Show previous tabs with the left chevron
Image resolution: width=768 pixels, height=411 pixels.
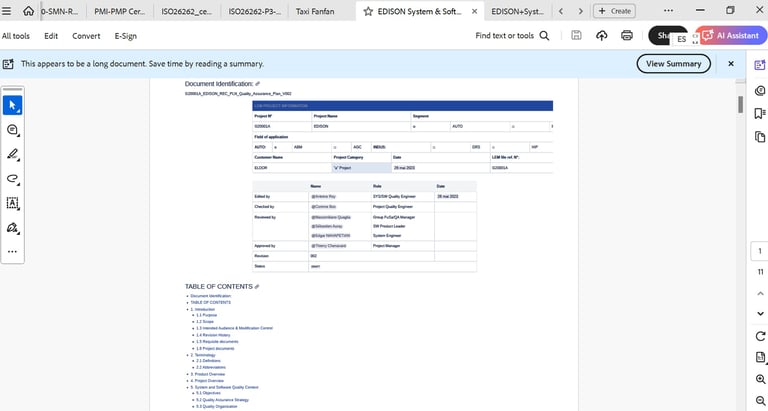(561, 11)
